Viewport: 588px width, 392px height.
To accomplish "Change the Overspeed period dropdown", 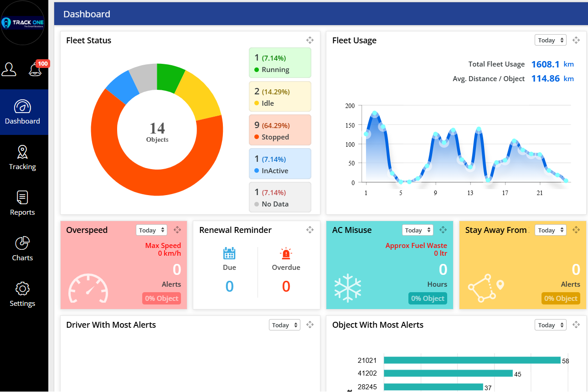I will (x=151, y=230).
